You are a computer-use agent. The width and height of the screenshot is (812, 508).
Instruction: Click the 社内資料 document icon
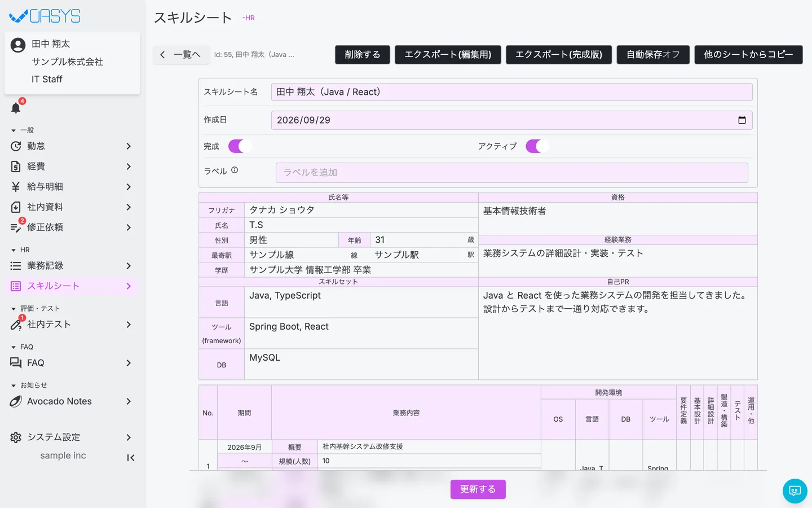pyautogui.click(x=16, y=207)
